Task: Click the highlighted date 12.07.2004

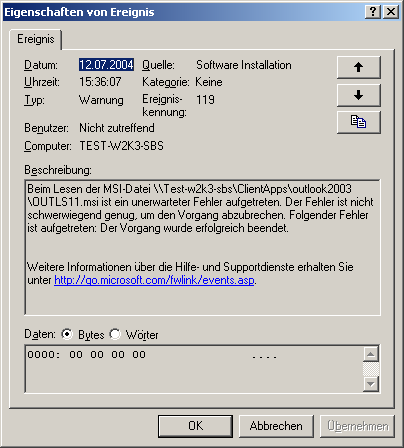Action: tap(106, 65)
